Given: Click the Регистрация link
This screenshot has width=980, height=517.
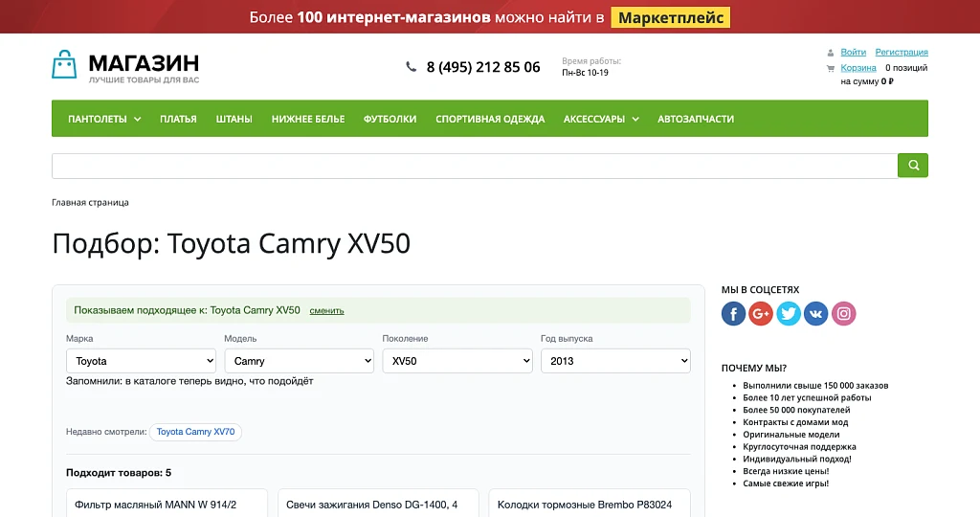Looking at the screenshot, I should pyautogui.click(x=902, y=52).
